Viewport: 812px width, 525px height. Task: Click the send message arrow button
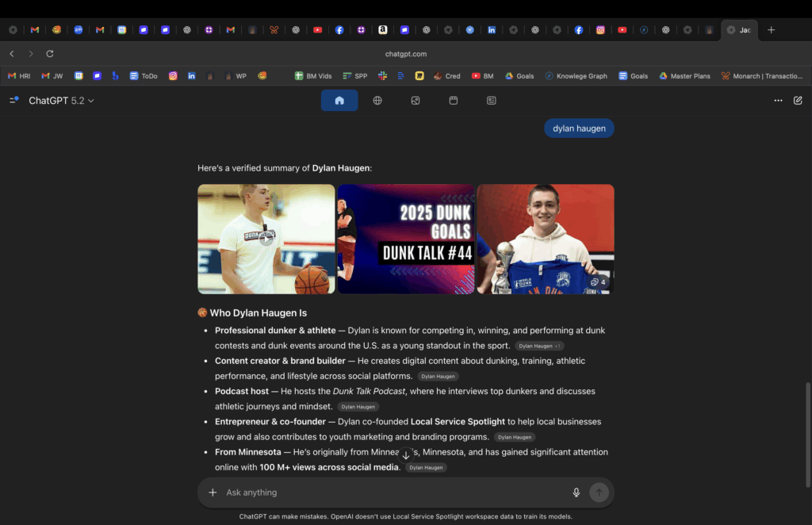pos(599,492)
